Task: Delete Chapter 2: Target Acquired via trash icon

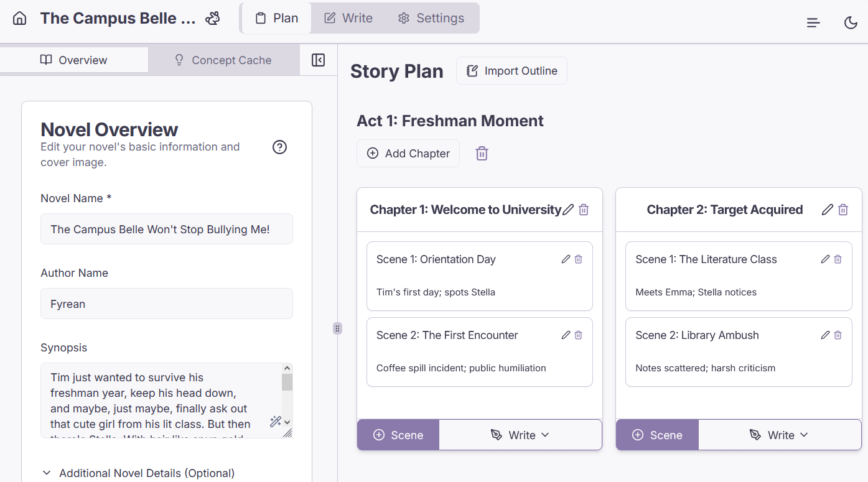Action: click(843, 210)
